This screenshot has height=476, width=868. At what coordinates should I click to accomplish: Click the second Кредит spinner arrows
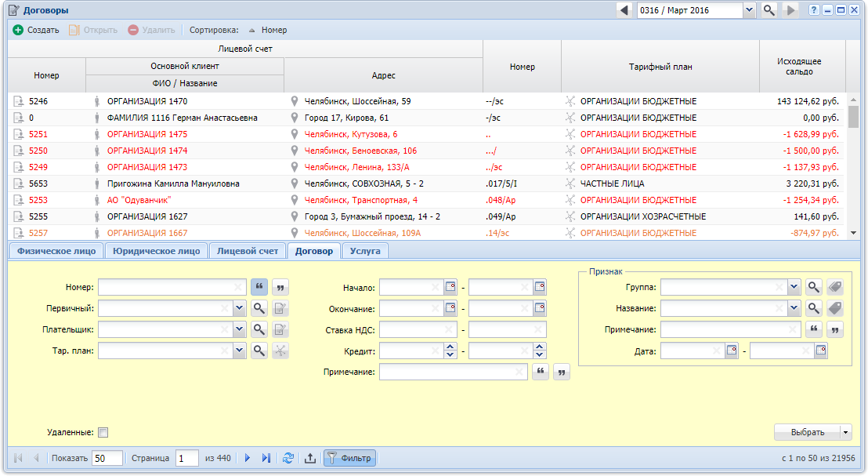[540, 351]
